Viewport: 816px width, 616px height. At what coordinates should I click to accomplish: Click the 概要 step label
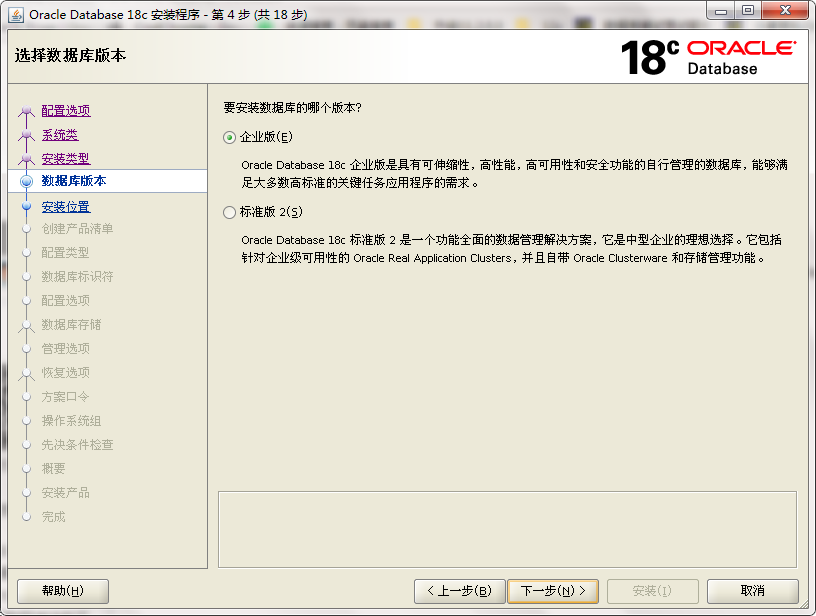pos(54,469)
